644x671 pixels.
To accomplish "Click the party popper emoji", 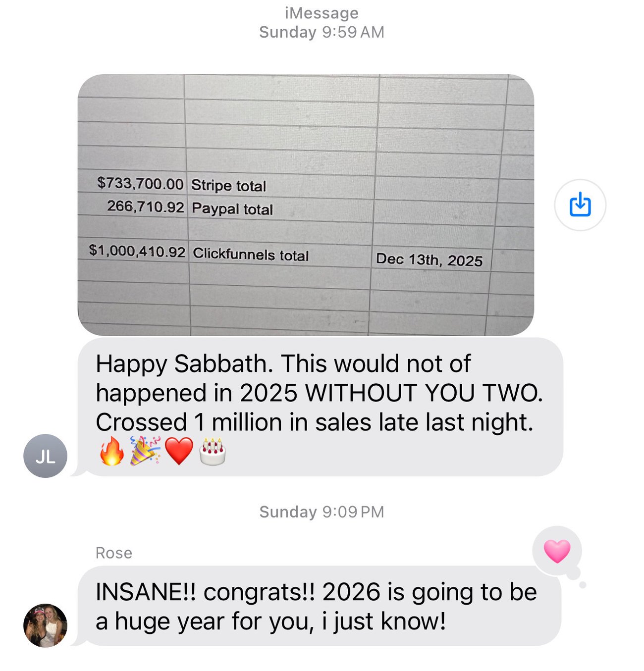I will pos(145,451).
